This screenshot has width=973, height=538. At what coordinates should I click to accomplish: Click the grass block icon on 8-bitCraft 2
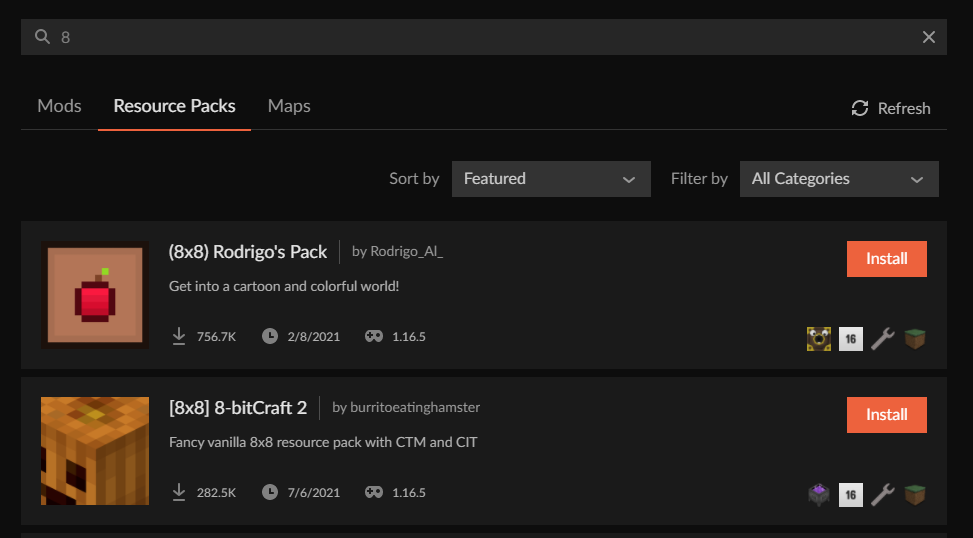click(915, 495)
